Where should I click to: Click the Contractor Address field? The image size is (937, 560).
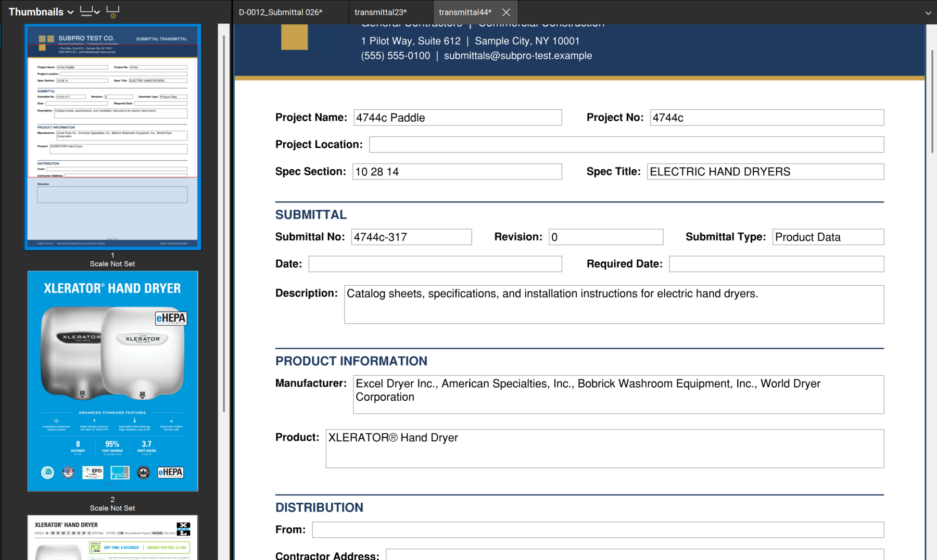click(x=635, y=555)
